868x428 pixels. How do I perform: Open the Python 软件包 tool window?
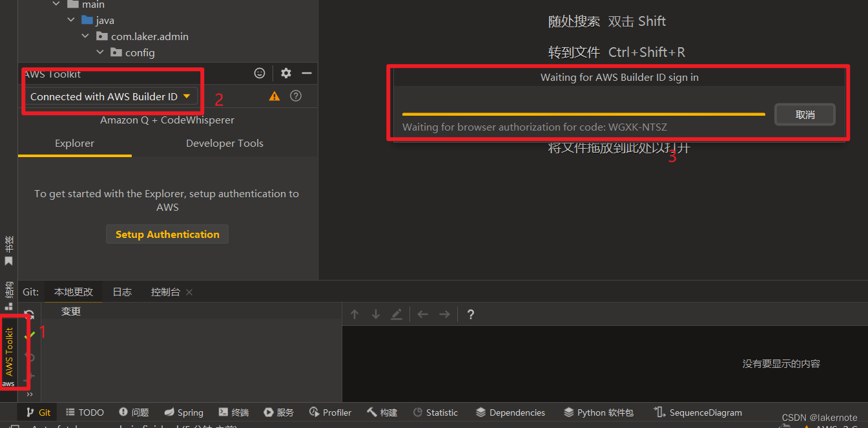tap(599, 412)
